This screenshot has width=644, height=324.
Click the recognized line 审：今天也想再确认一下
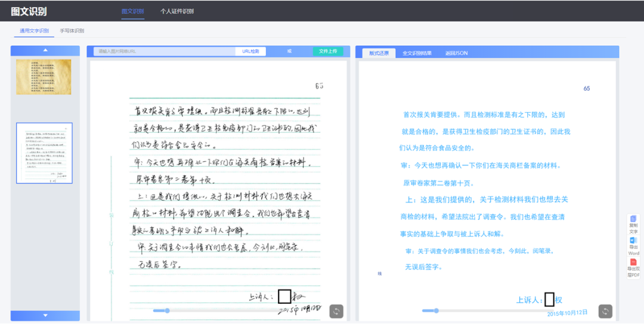(481, 166)
